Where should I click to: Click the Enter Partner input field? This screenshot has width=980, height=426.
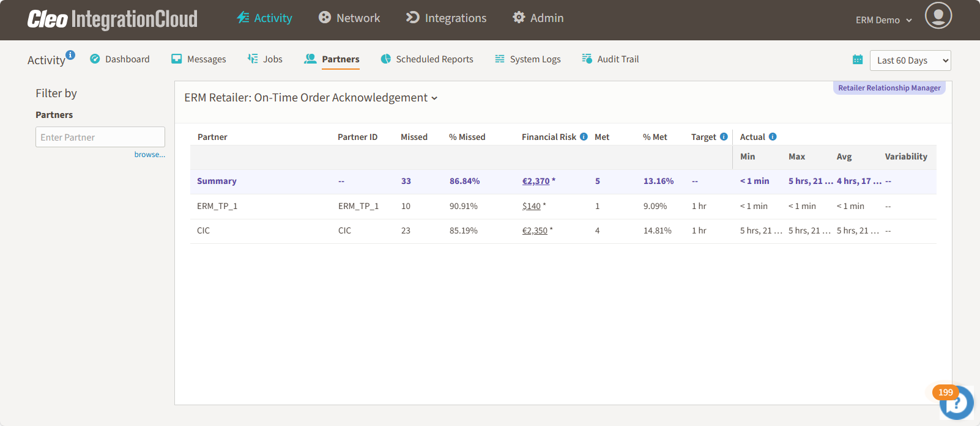[100, 137]
